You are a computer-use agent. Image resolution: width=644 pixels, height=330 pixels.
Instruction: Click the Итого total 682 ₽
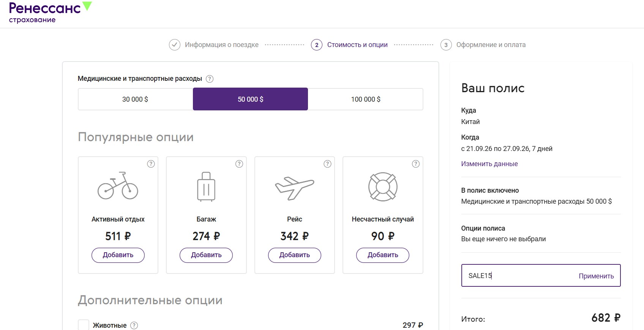coord(606,318)
